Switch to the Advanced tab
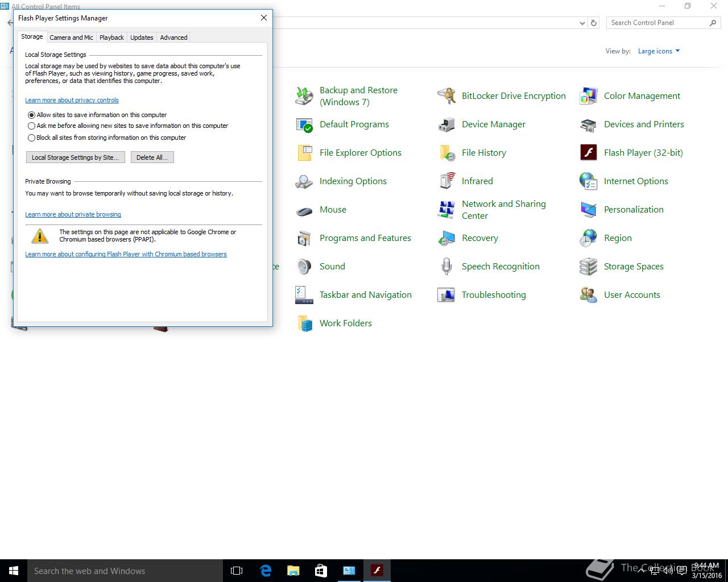728x582 pixels. (173, 38)
